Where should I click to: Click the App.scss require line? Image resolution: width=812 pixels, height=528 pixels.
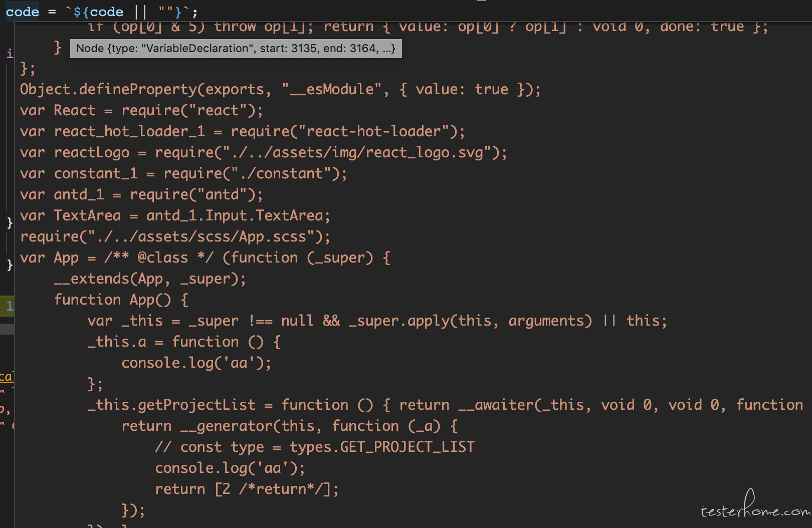175,236
